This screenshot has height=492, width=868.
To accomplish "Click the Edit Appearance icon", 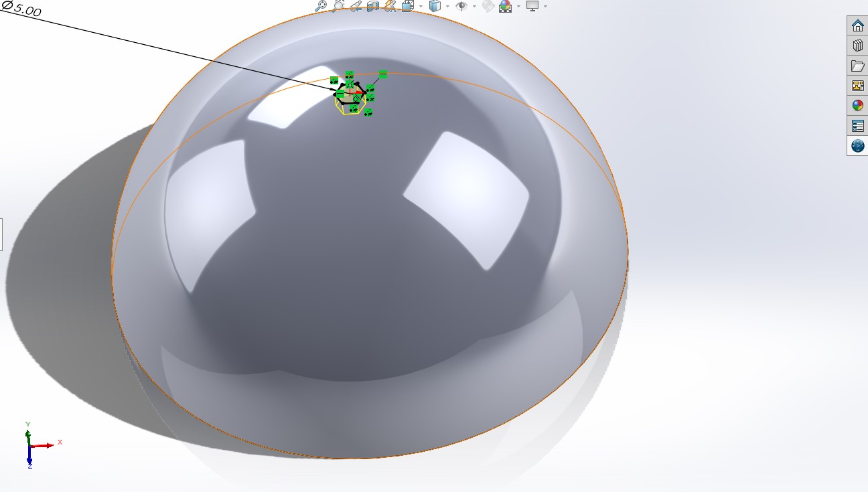I will click(488, 6).
